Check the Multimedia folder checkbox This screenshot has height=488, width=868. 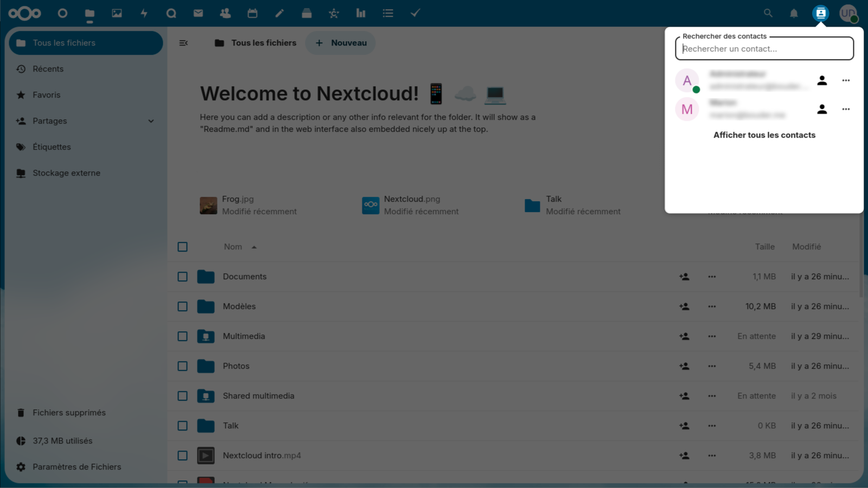[x=183, y=336]
